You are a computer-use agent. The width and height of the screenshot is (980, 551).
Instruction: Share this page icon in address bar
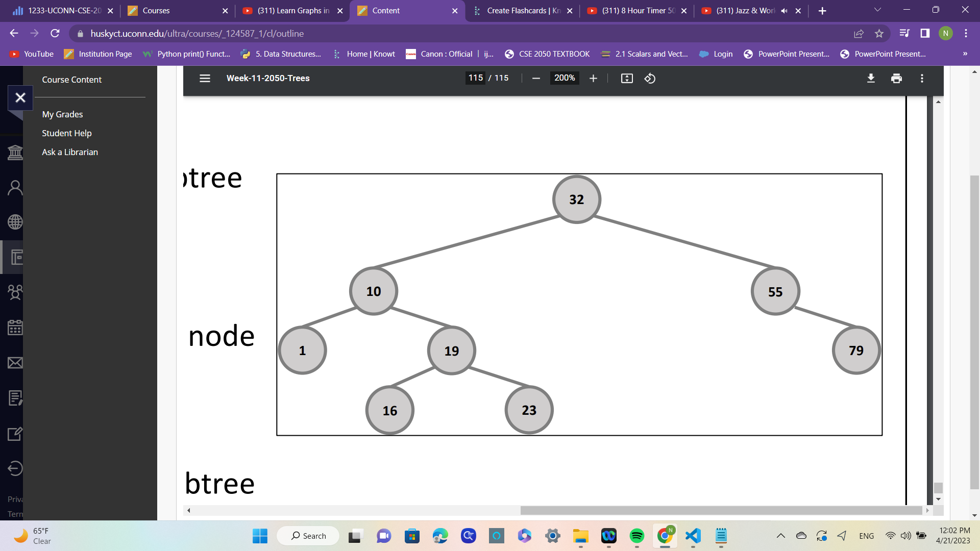click(x=859, y=33)
